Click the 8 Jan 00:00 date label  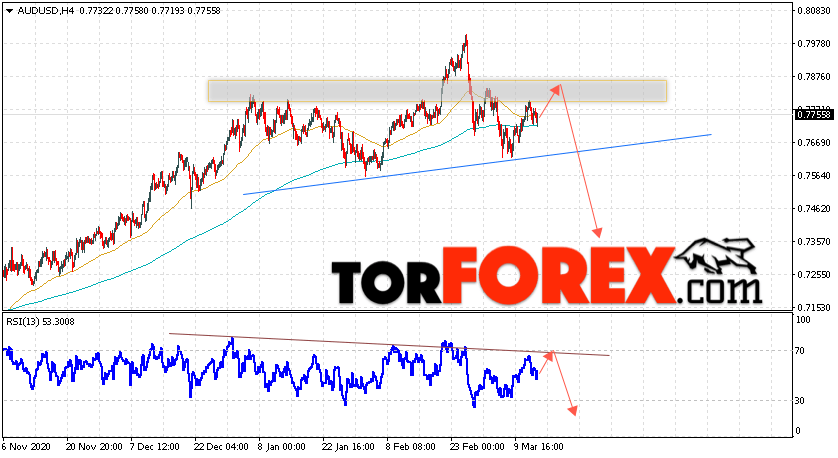tap(282, 447)
